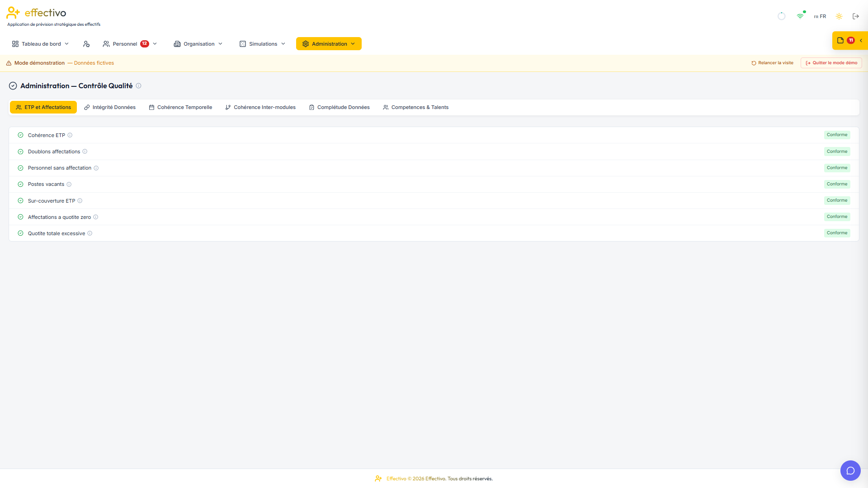
Task: Click Quitter le mode démo button
Action: [x=831, y=63]
